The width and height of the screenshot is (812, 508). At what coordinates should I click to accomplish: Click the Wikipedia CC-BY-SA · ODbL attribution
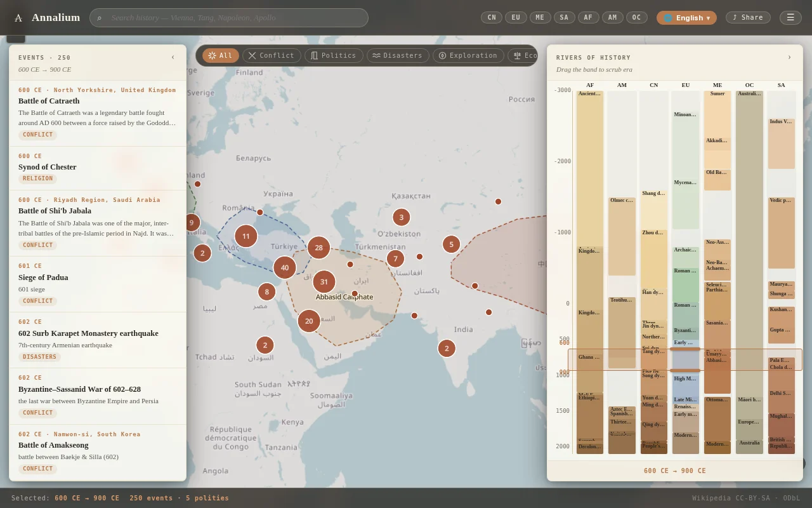tap(746, 498)
